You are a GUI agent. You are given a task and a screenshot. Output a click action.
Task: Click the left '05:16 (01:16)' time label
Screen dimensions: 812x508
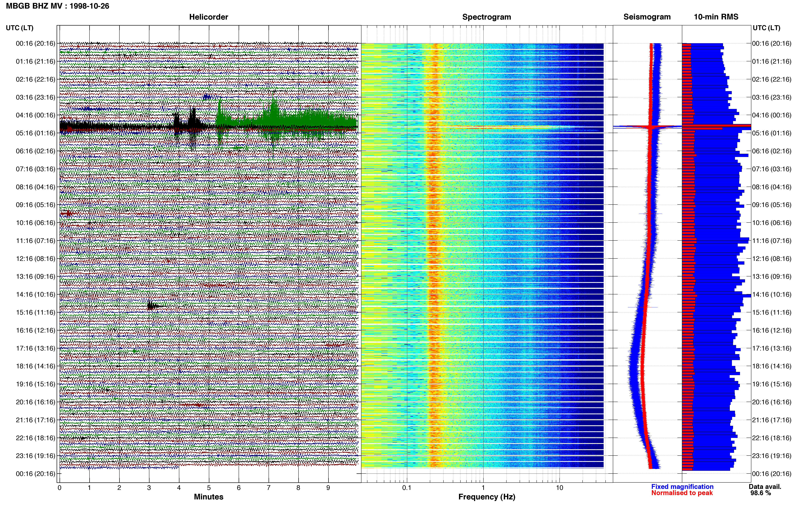35,133
